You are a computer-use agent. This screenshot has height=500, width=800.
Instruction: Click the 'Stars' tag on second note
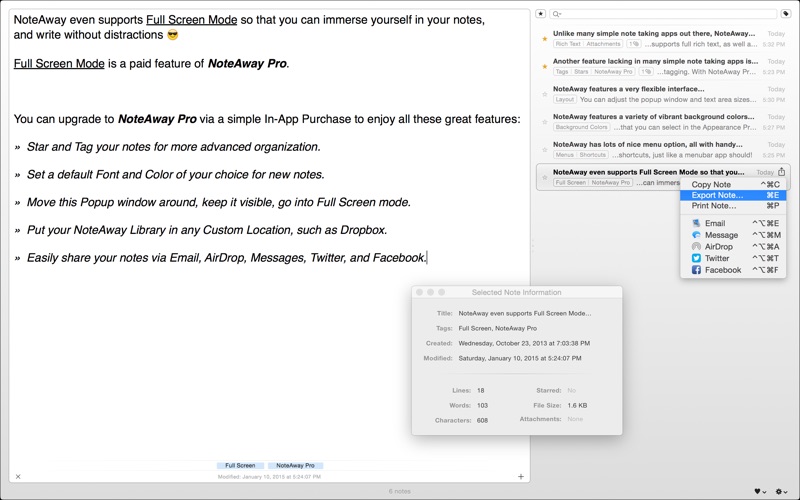tap(581, 71)
